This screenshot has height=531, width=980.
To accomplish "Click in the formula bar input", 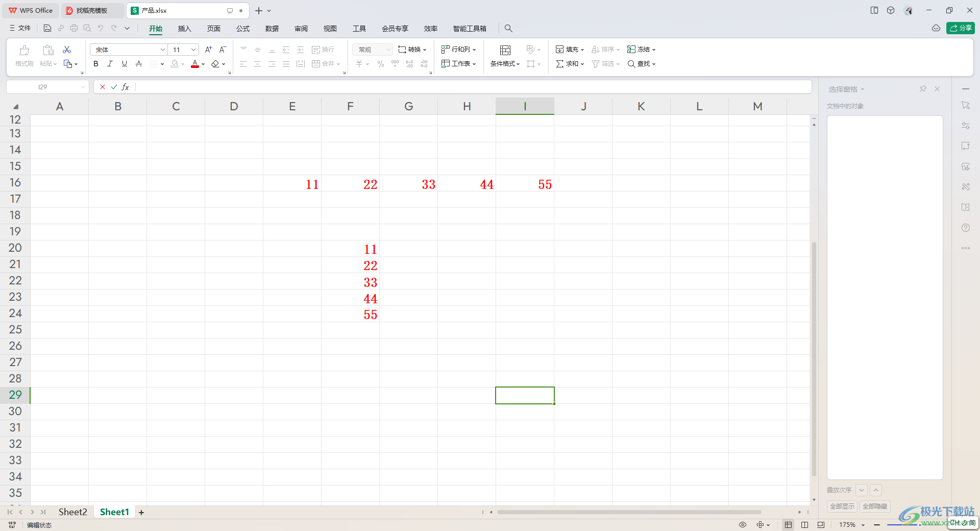I will click(472, 87).
